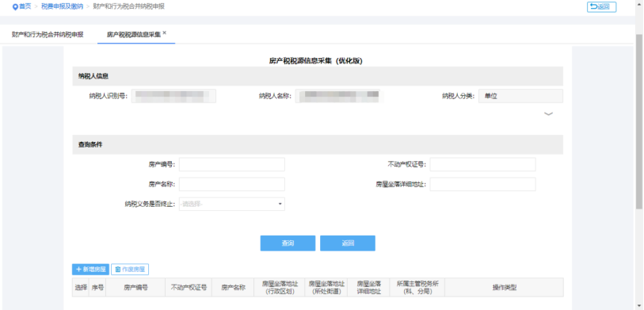Expand taxpayer info with chevron arrow

(x=548, y=114)
